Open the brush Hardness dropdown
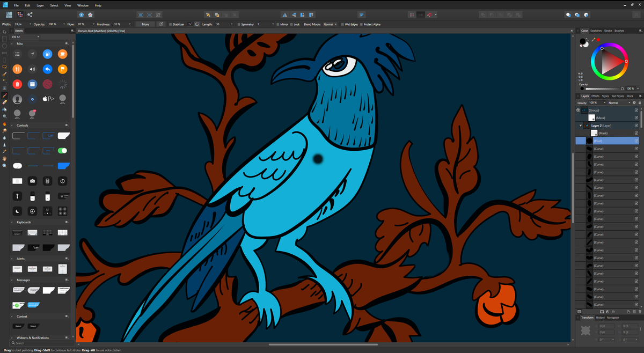The image size is (644, 353). click(x=129, y=24)
